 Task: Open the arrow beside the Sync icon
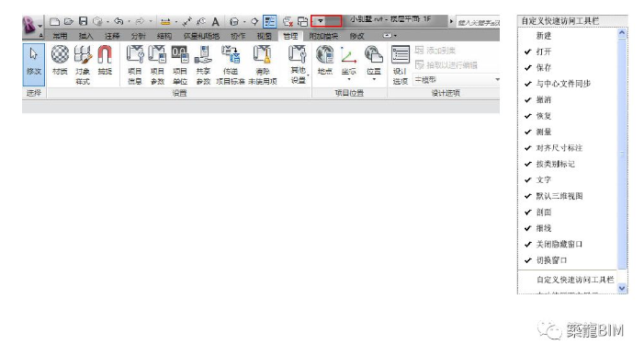(107, 21)
